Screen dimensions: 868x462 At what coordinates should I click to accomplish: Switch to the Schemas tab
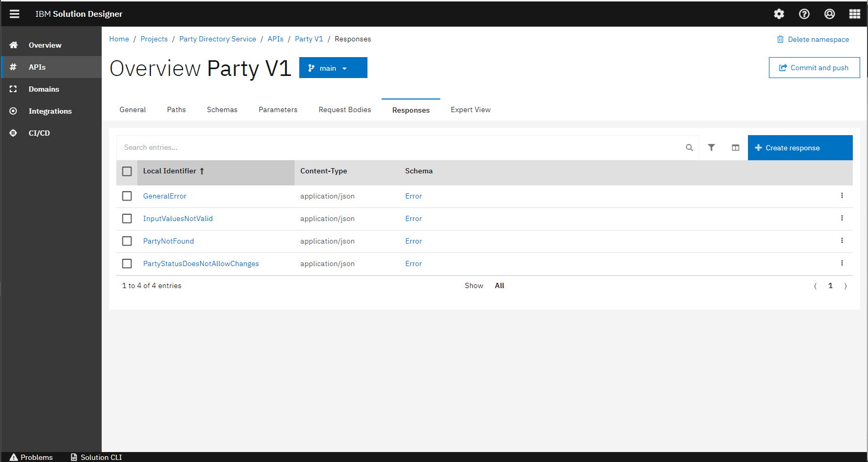(x=222, y=110)
